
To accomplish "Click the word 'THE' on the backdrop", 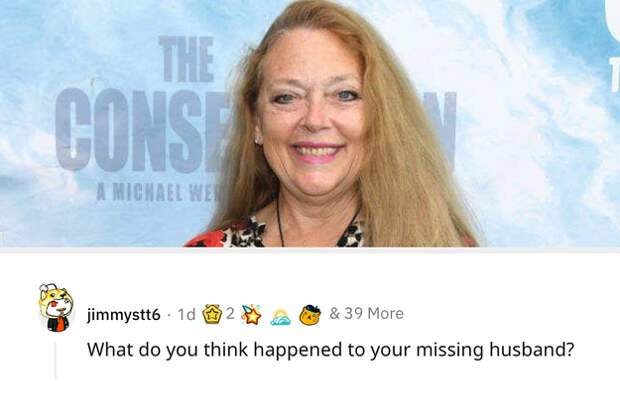I will [x=186, y=59].
